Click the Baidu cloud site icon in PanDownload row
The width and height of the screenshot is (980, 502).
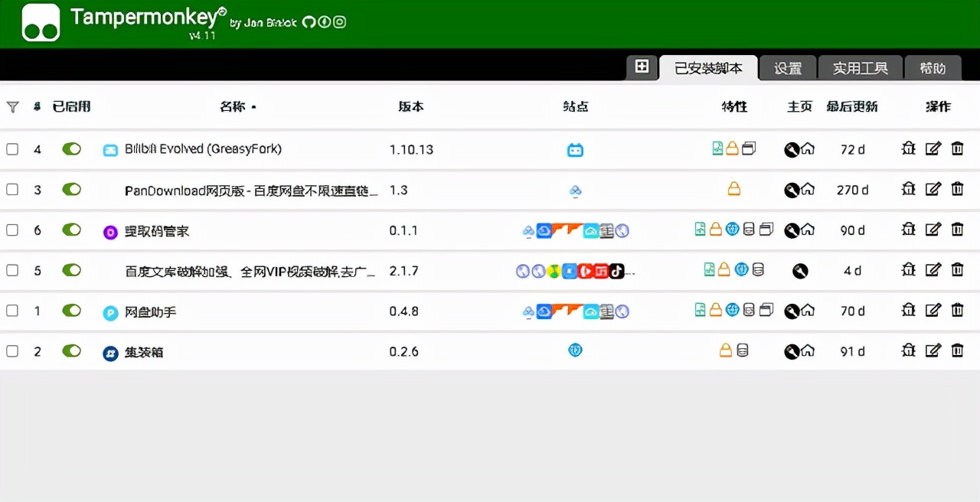pyautogui.click(x=575, y=190)
